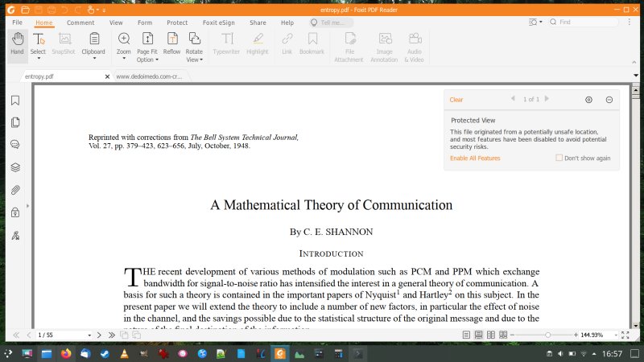This screenshot has height=362, width=644.
Task: Launch VLC from the taskbar
Action: [x=124, y=353]
